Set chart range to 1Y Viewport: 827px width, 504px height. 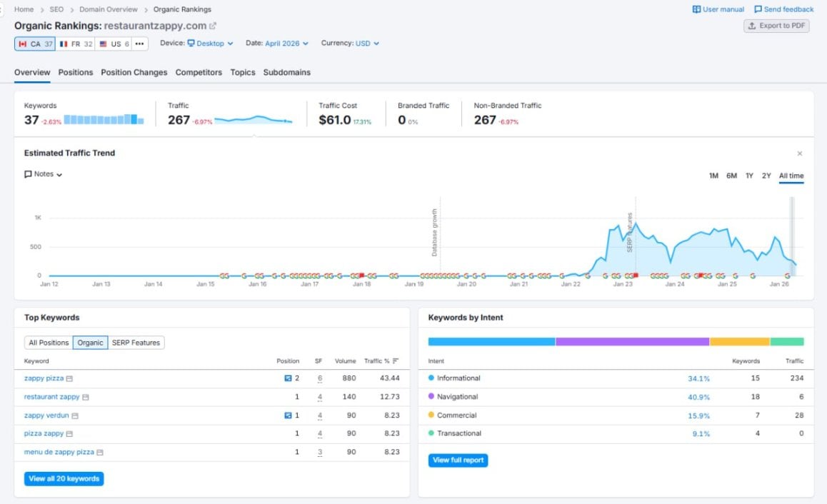(x=749, y=176)
